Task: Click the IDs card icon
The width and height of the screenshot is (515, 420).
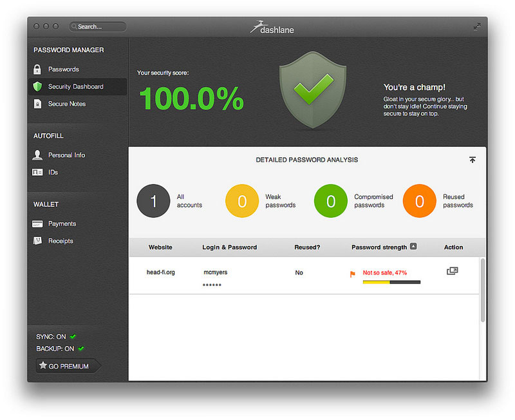Action: click(x=37, y=172)
